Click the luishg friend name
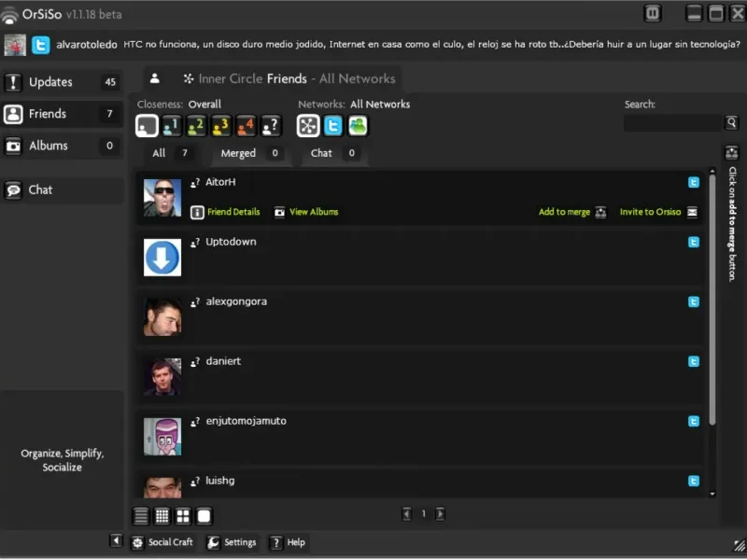Image resolution: width=747 pixels, height=560 pixels. pos(220,481)
